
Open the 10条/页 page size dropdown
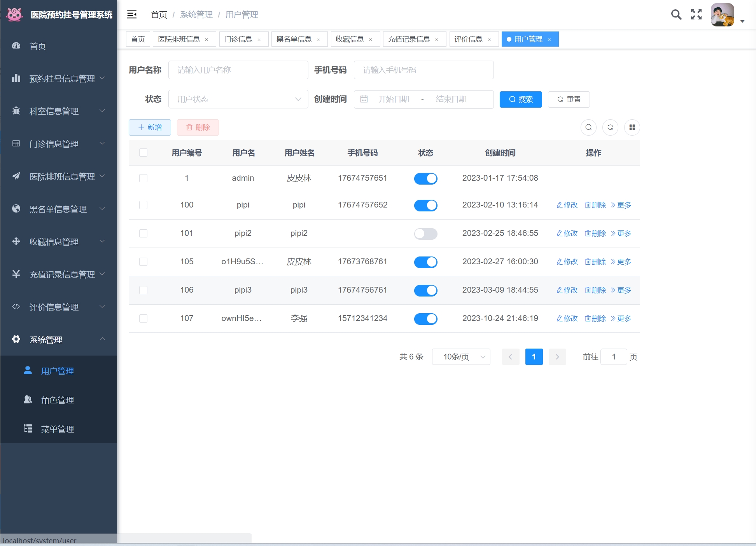(461, 357)
